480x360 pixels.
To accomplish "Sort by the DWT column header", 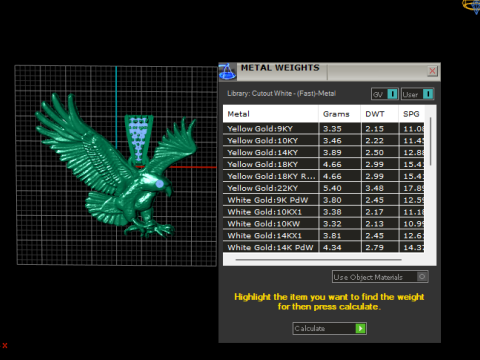I will [x=379, y=114].
